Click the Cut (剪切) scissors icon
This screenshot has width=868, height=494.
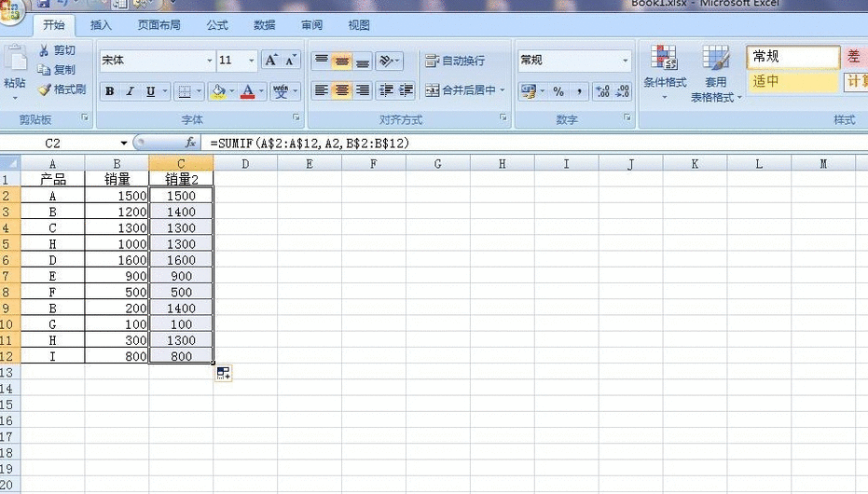(x=43, y=50)
